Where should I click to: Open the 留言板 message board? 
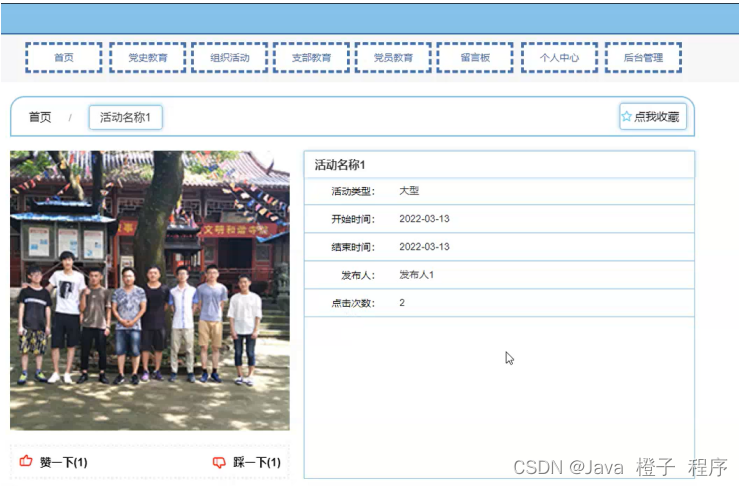(x=475, y=57)
